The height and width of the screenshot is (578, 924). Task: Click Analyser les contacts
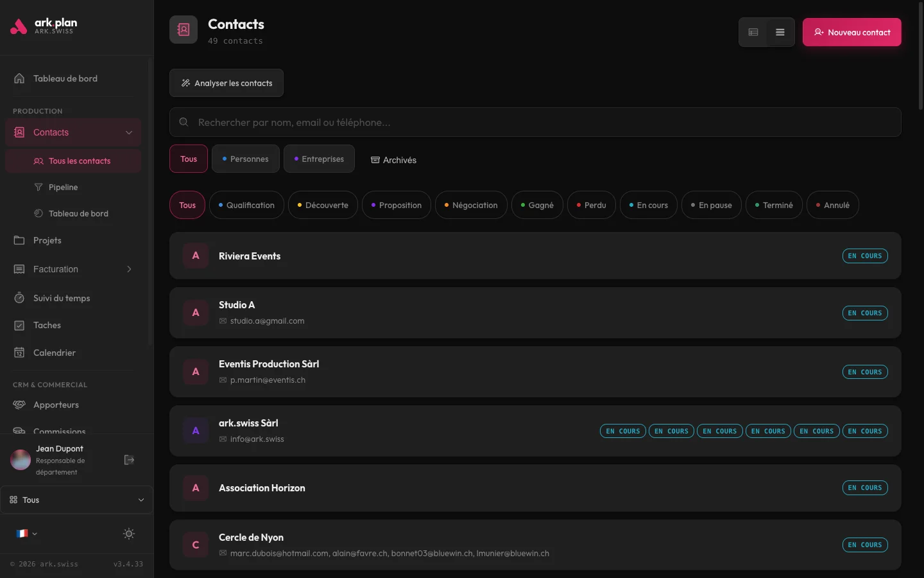[226, 83]
